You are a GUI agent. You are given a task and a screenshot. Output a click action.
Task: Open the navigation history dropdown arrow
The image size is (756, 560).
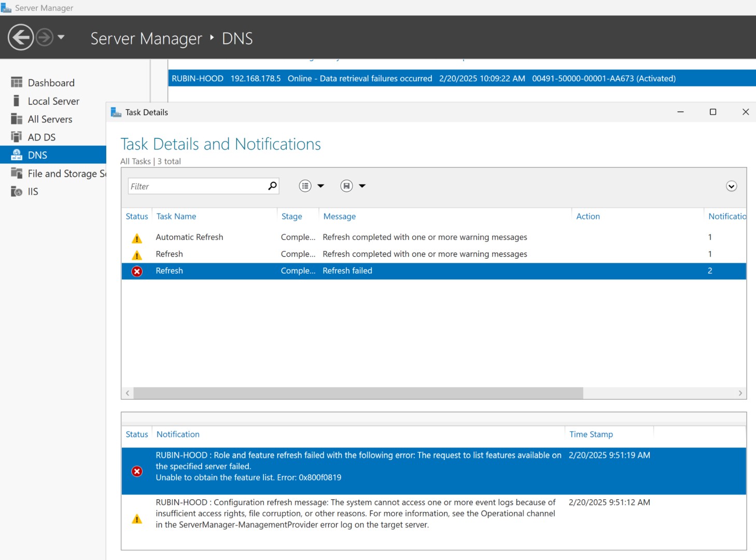click(x=61, y=37)
